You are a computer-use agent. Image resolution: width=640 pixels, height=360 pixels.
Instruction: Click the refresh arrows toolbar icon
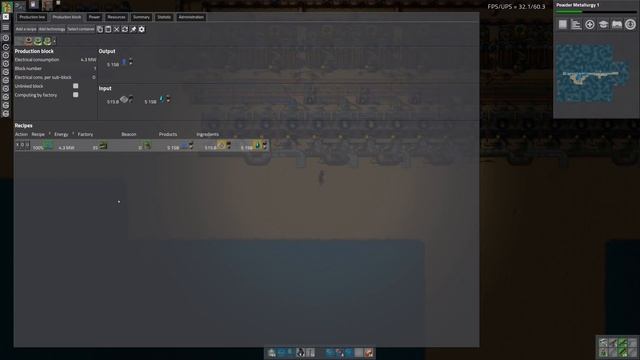(125, 29)
